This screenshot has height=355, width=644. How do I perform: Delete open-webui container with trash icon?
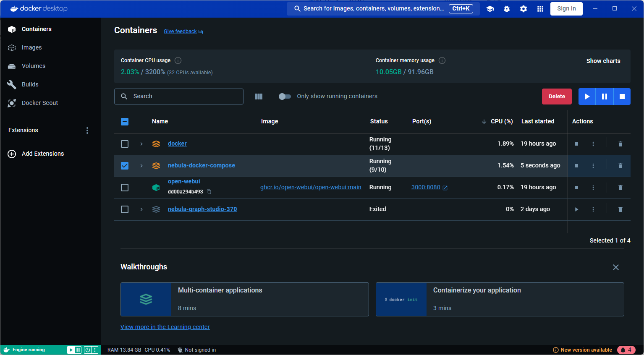coord(620,188)
